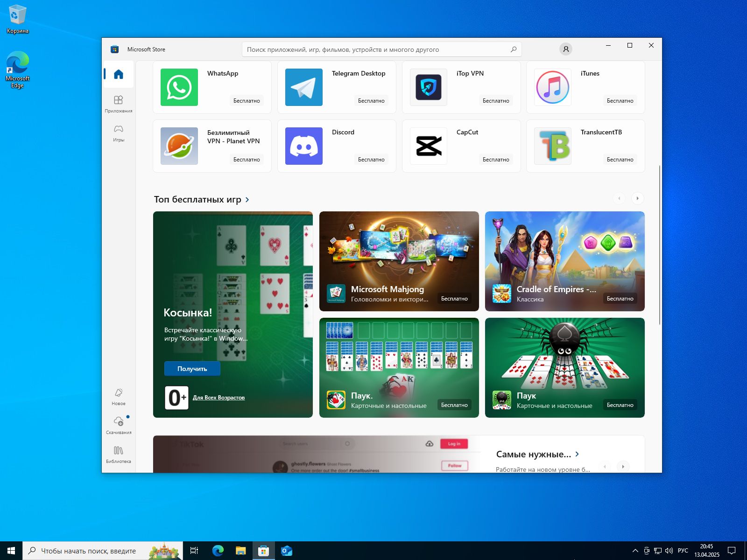
Task: Open Edge from the taskbar
Action: [x=218, y=551]
